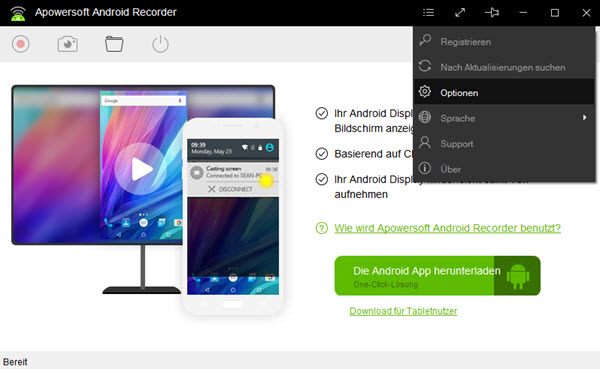Select Support from the menu
The height and width of the screenshot is (369, 600).
[504, 144]
